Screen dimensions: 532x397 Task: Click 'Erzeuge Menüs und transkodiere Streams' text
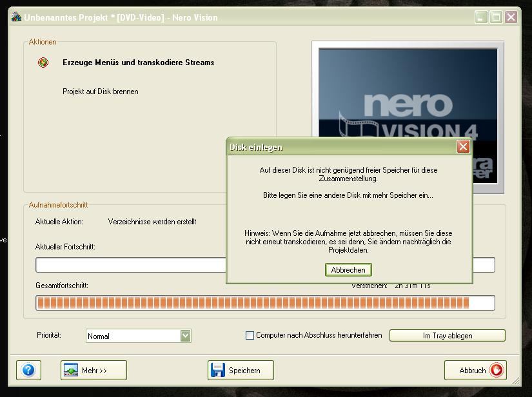coord(139,63)
